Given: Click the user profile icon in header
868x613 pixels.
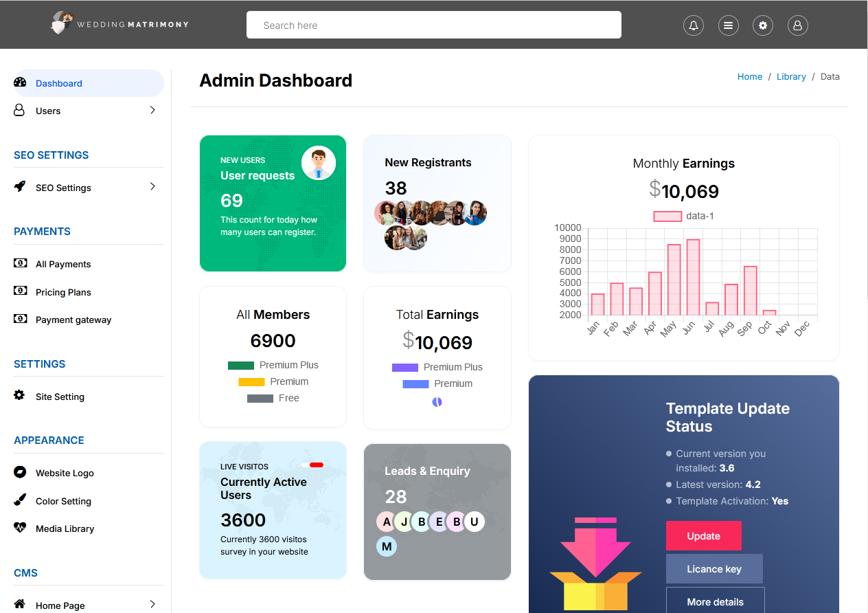Looking at the screenshot, I should [797, 25].
